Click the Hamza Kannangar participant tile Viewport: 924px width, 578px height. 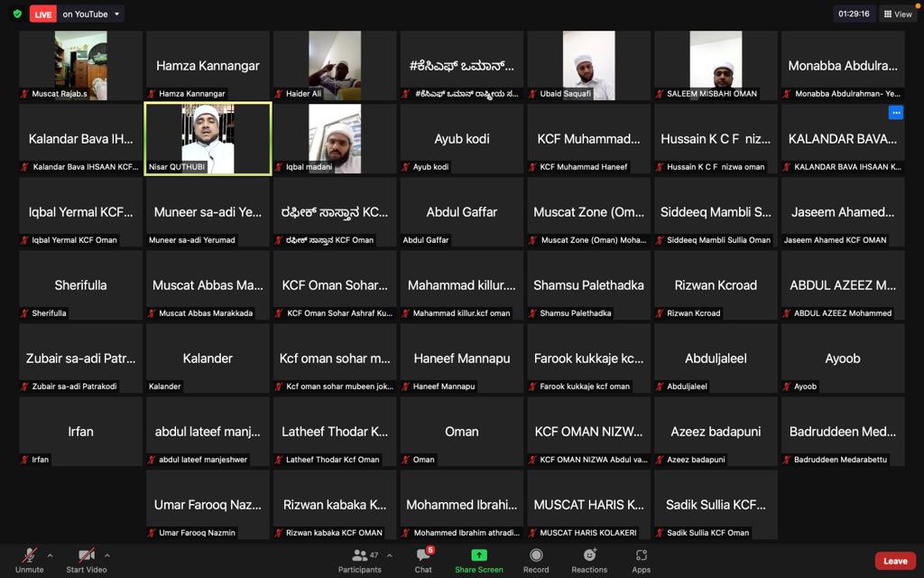coord(208,65)
